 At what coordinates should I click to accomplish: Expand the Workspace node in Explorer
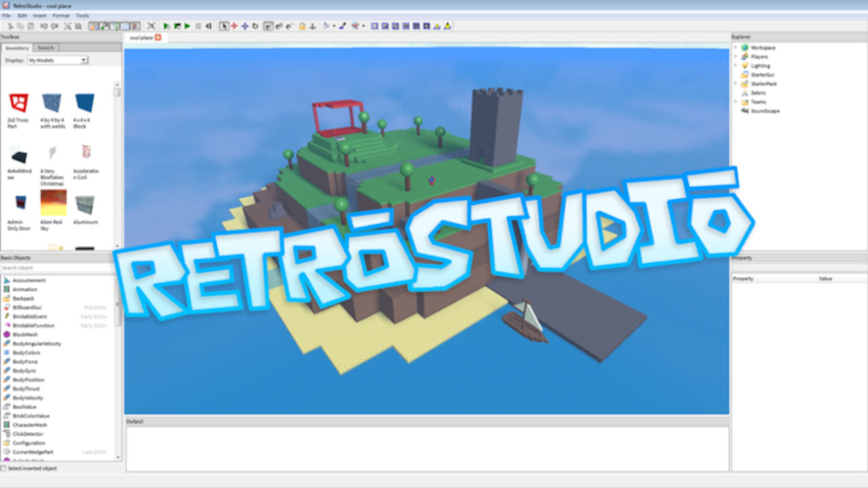coord(736,47)
